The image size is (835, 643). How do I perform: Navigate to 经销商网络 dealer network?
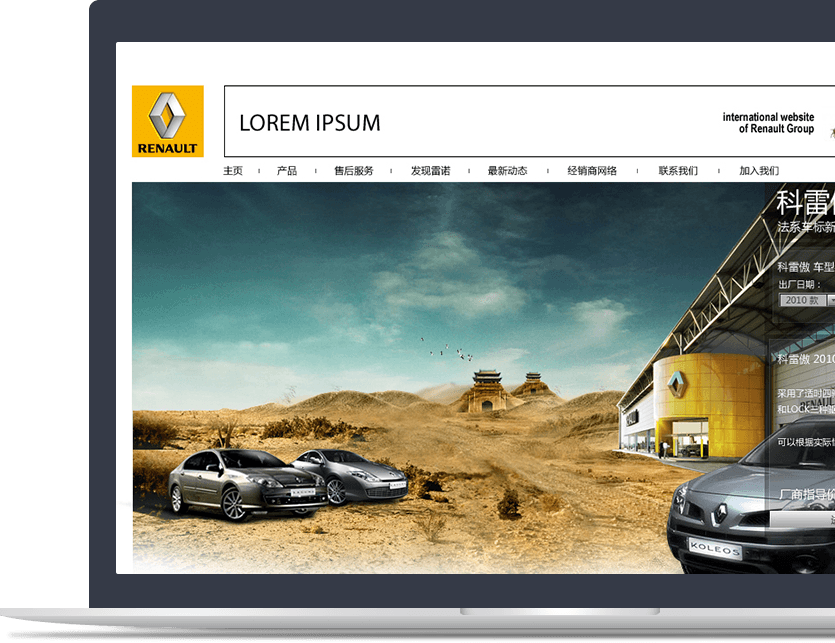click(x=592, y=171)
